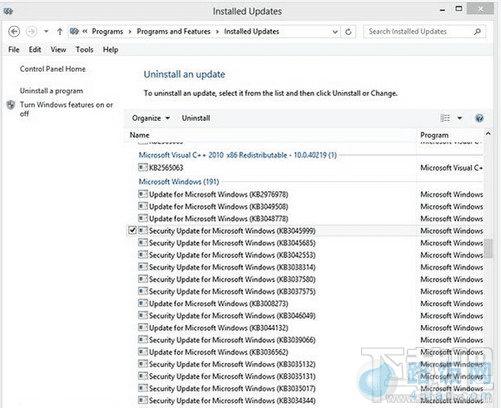
Task: Click the window system icon in title bar
Action: coord(8,11)
